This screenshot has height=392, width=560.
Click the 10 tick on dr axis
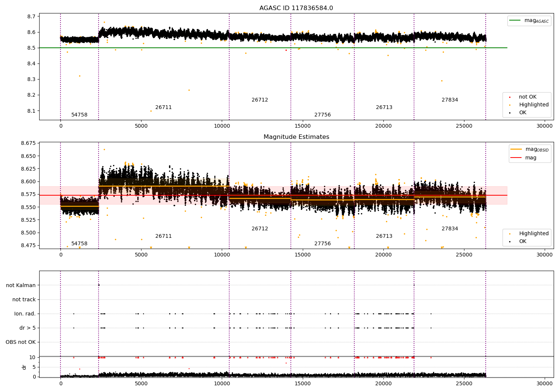click(x=32, y=358)
